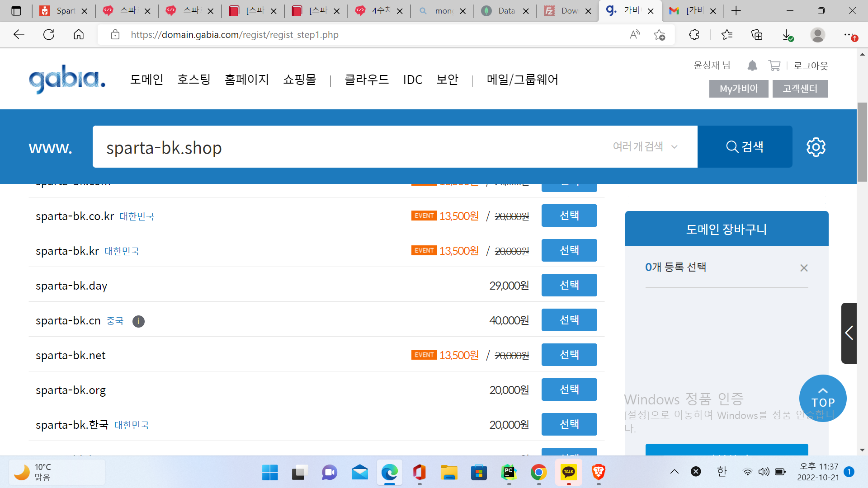Open the shopping cart icon
Image resolution: width=868 pixels, height=488 pixels.
click(x=774, y=66)
